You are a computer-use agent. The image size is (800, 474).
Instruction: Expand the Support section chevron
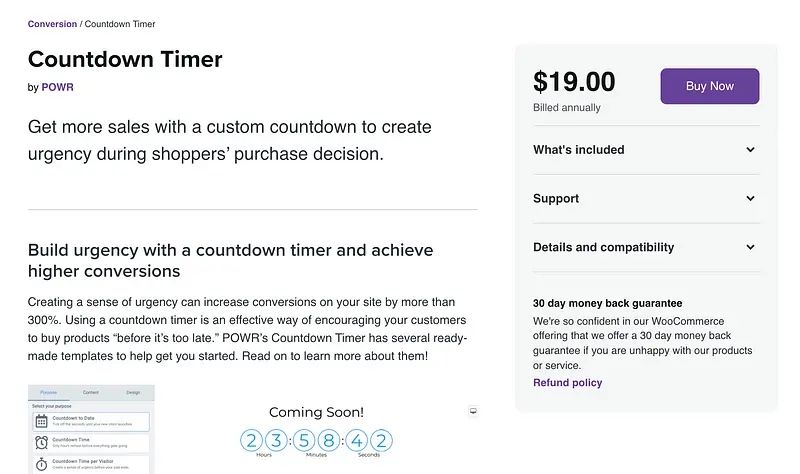[x=750, y=198]
